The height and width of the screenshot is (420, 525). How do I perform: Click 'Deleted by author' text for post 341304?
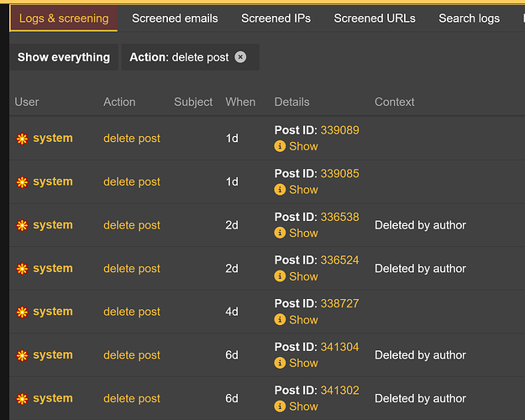coord(420,355)
